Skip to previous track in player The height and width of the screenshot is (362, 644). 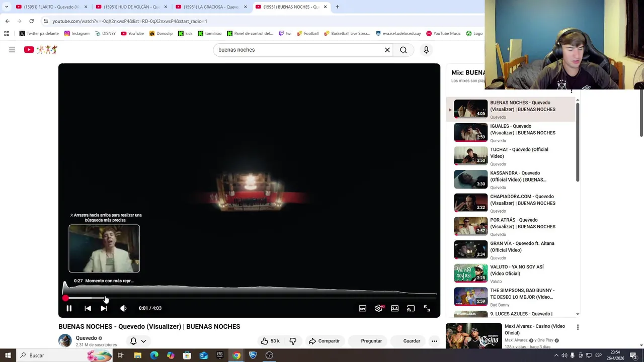coord(88,308)
